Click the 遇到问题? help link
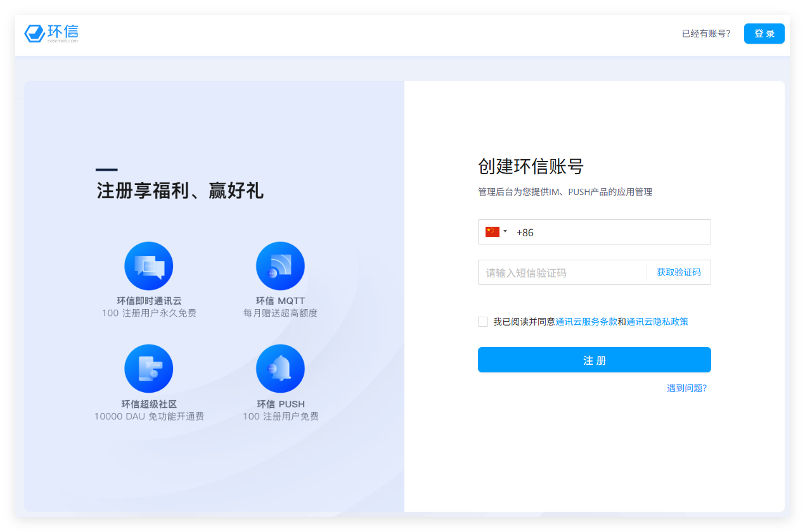Viewport: 805px width, 532px height. [x=686, y=388]
